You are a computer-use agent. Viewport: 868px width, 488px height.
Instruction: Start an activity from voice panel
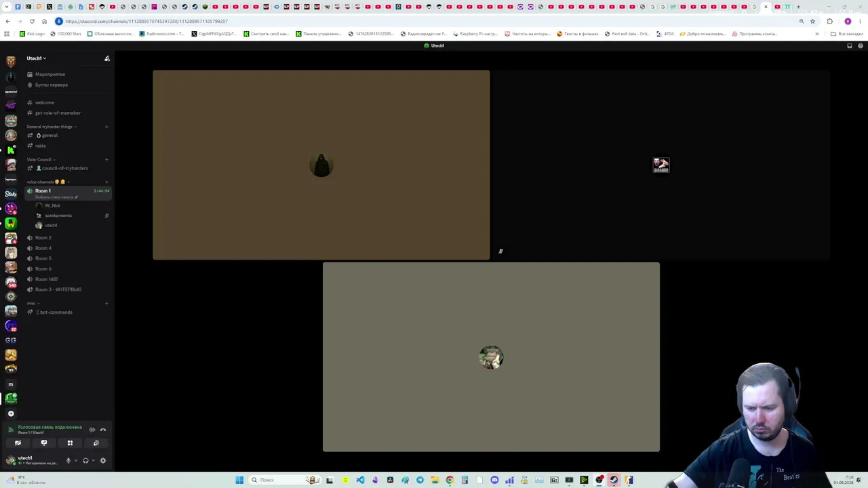point(70,443)
